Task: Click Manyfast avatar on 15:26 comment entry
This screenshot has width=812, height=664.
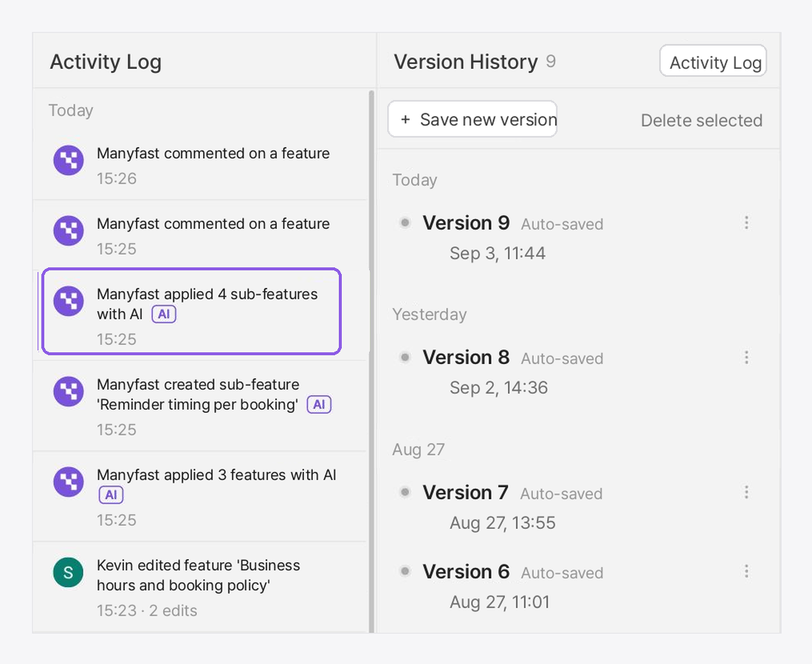Action: click(69, 160)
